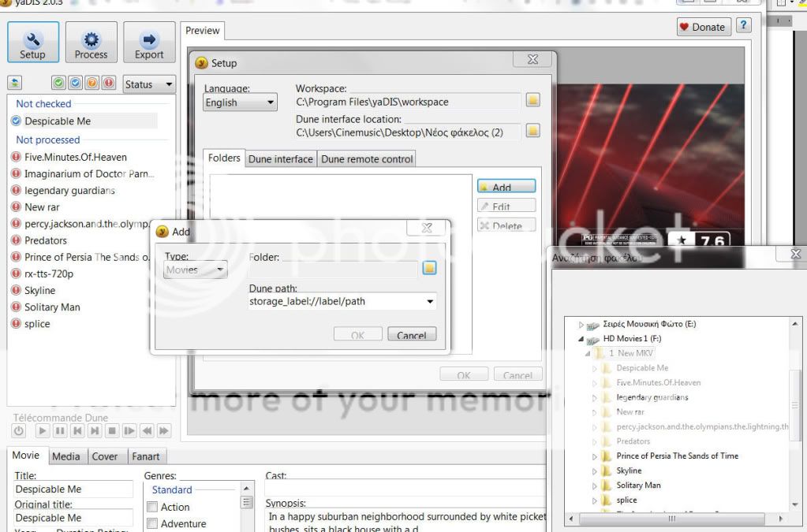Enable the Adventure genre checkbox
807x532 pixels.
pyautogui.click(x=153, y=524)
